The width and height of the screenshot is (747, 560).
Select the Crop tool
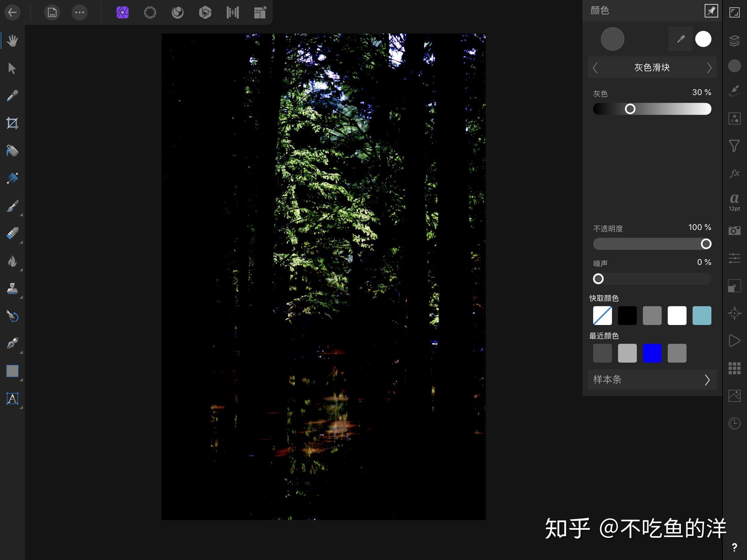12,124
